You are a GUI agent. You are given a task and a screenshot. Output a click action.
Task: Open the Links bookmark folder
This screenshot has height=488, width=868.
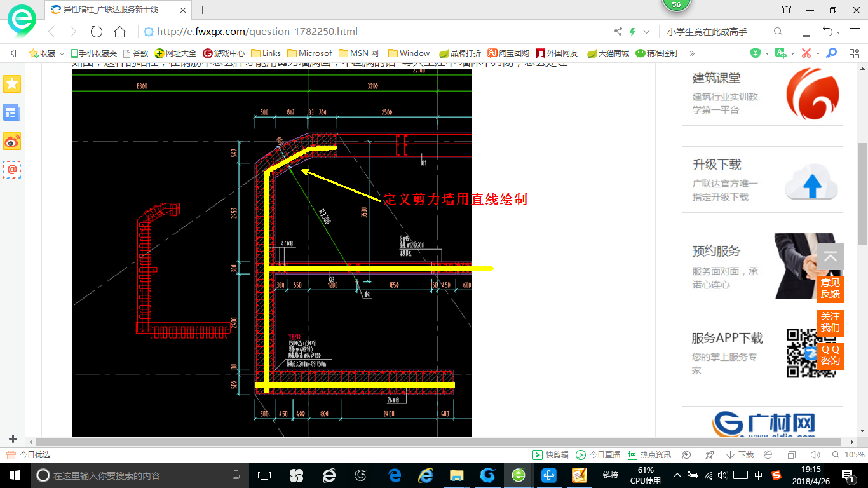266,53
